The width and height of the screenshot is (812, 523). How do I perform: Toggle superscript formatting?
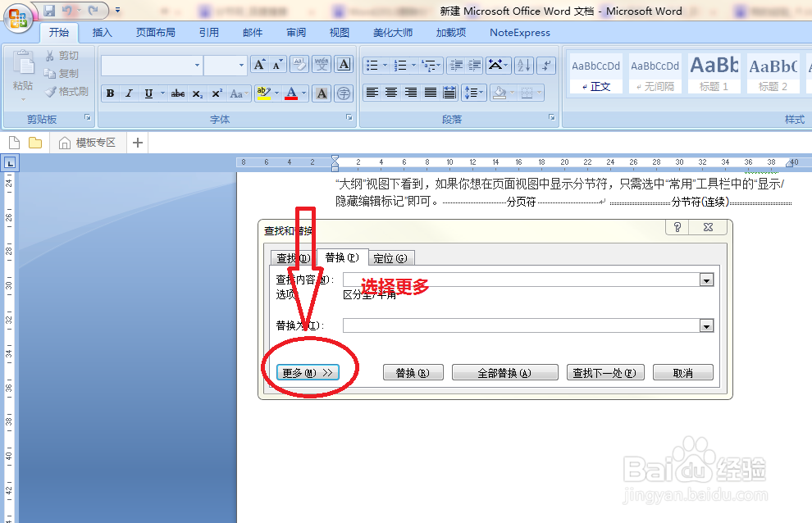click(x=217, y=93)
